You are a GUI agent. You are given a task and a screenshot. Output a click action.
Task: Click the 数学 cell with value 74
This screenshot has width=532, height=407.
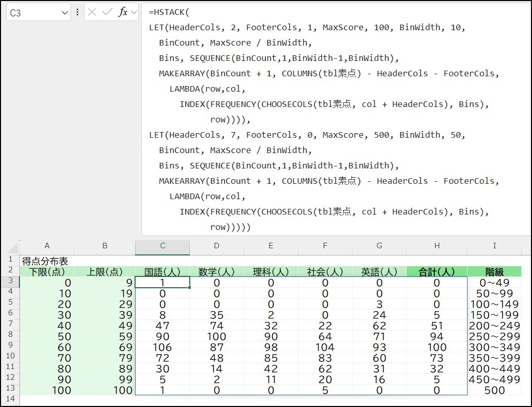[x=216, y=326]
